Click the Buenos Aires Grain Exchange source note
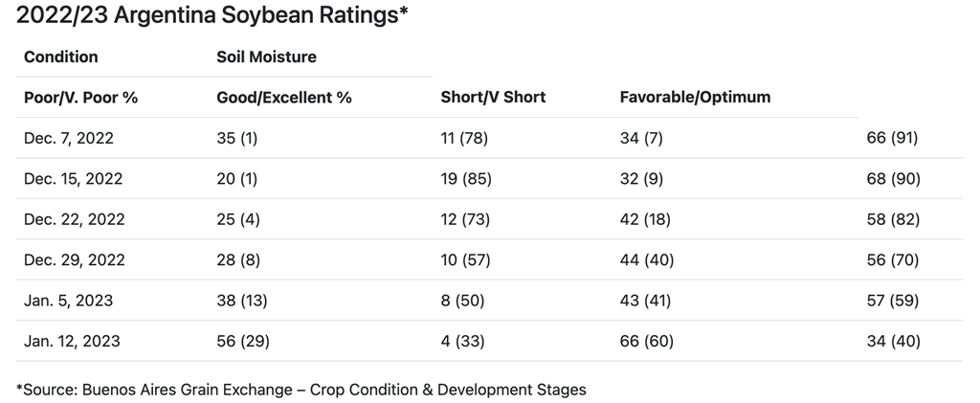The height and width of the screenshot is (403, 980). click(x=301, y=389)
